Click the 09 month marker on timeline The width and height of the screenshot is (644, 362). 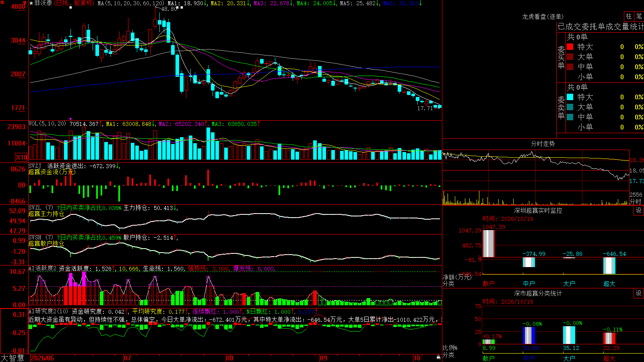(324, 358)
